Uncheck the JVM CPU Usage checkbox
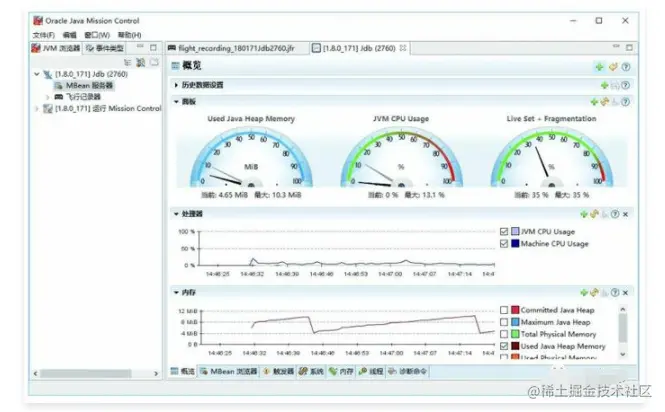Image resolution: width=665 pixels, height=412 pixels. tap(504, 232)
